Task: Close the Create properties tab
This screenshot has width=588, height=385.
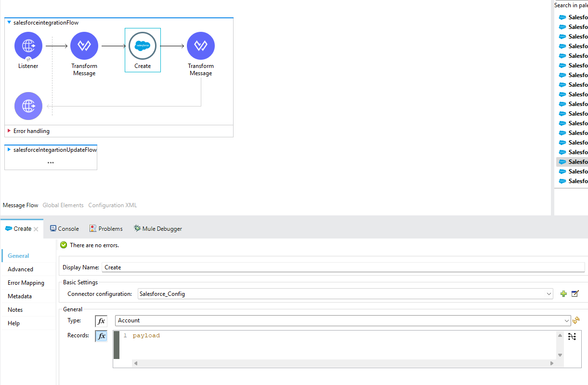Action: tap(36, 229)
